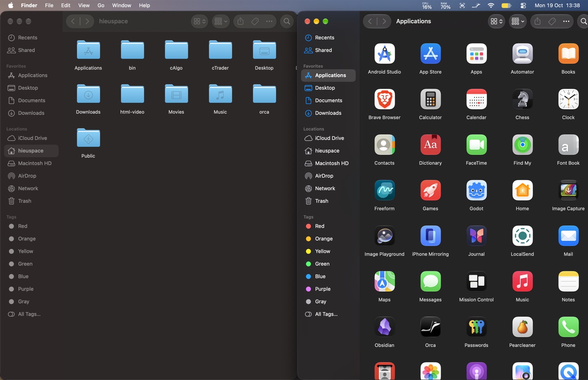Open the Mission Control app icon
This screenshot has width=588, height=380.
coord(476,282)
